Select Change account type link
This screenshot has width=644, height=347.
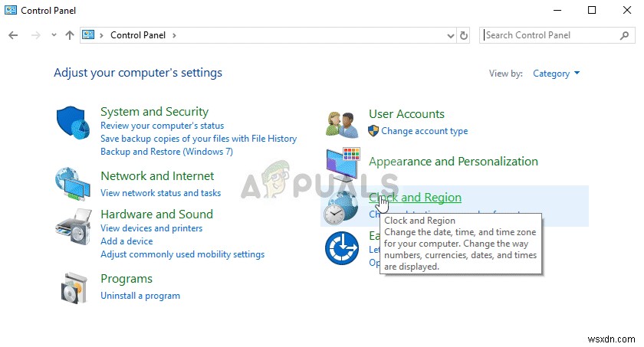click(424, 131)
